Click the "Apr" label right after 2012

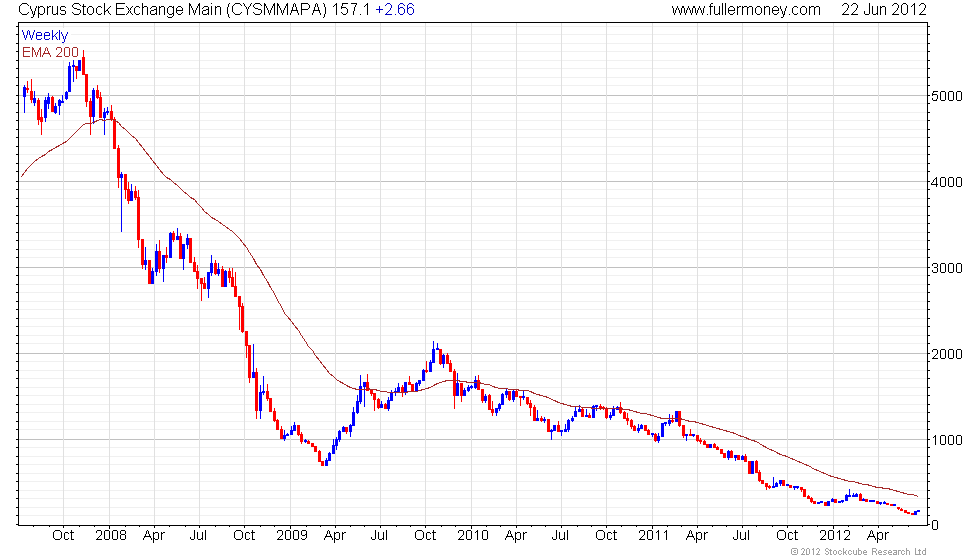tap(878, 536)
